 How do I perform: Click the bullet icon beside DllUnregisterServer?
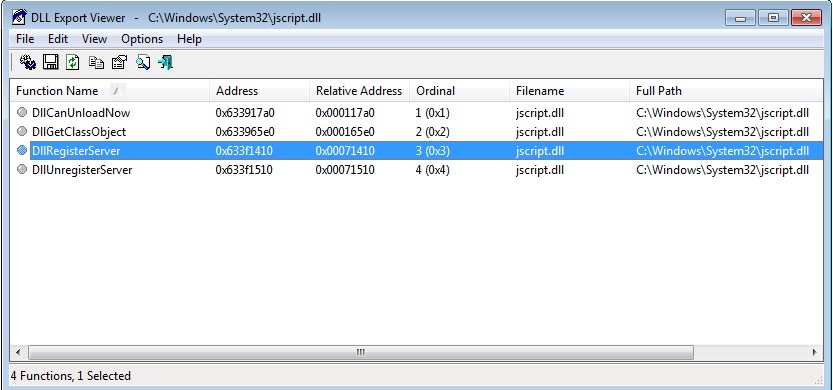pyautogui.click(x=22, y=169)
